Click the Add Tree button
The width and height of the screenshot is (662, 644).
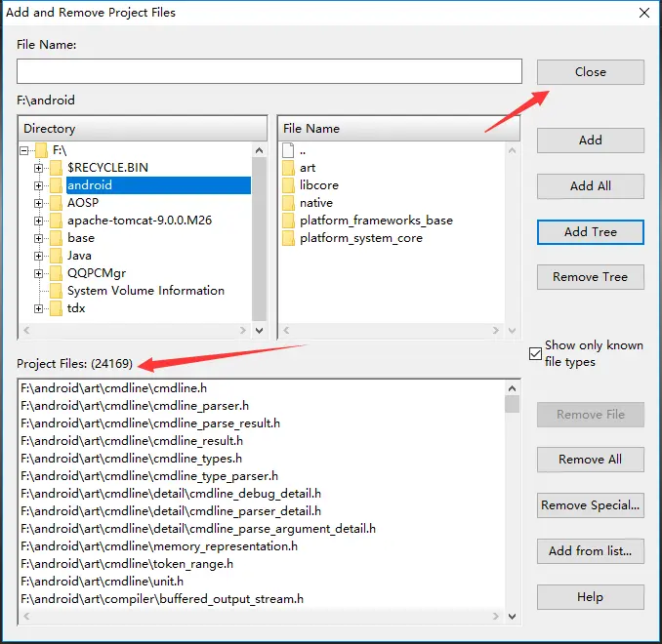click(590, 232)
